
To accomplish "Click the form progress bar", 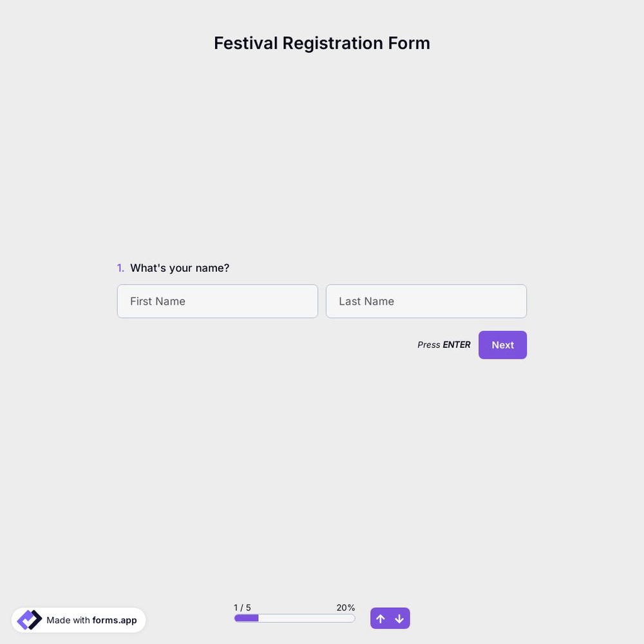I will tap(294, 618).
